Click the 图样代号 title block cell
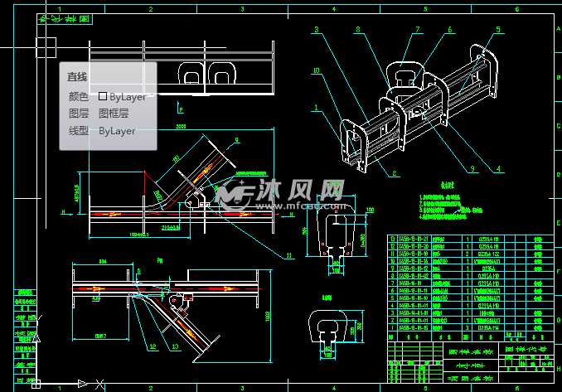The image size is (562, 392). click(x=526, y=349)
